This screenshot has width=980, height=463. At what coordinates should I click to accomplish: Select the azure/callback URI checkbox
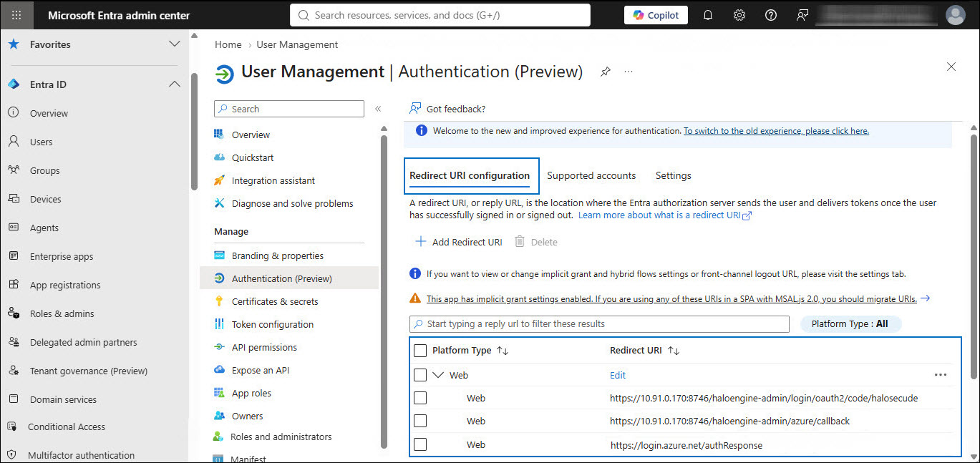(420, 421)
